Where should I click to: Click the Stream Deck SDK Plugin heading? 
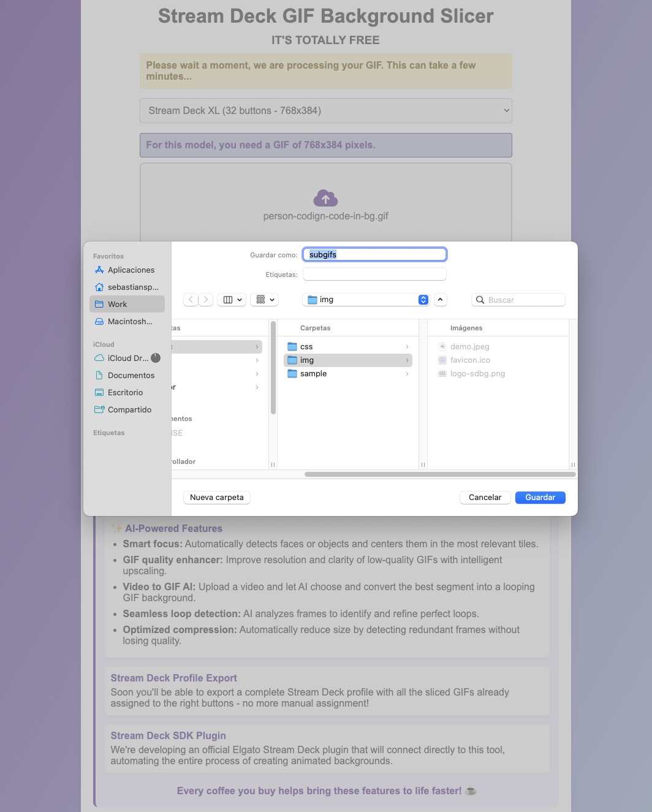[x=168, y=736]
